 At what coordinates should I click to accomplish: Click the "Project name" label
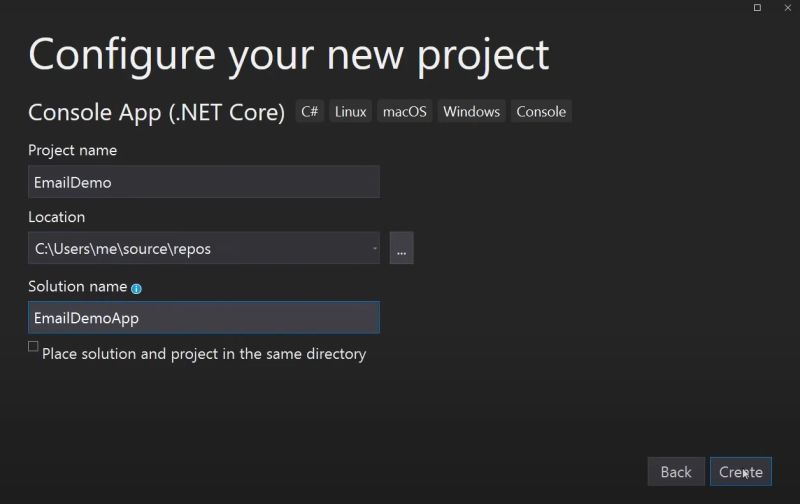tap(72, 150)
